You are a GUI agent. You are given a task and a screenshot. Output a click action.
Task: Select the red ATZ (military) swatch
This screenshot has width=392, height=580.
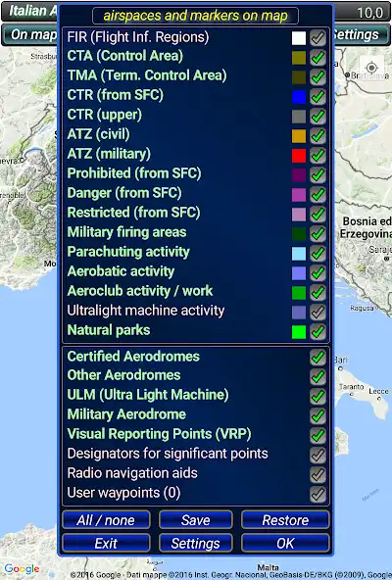(299, 156)
